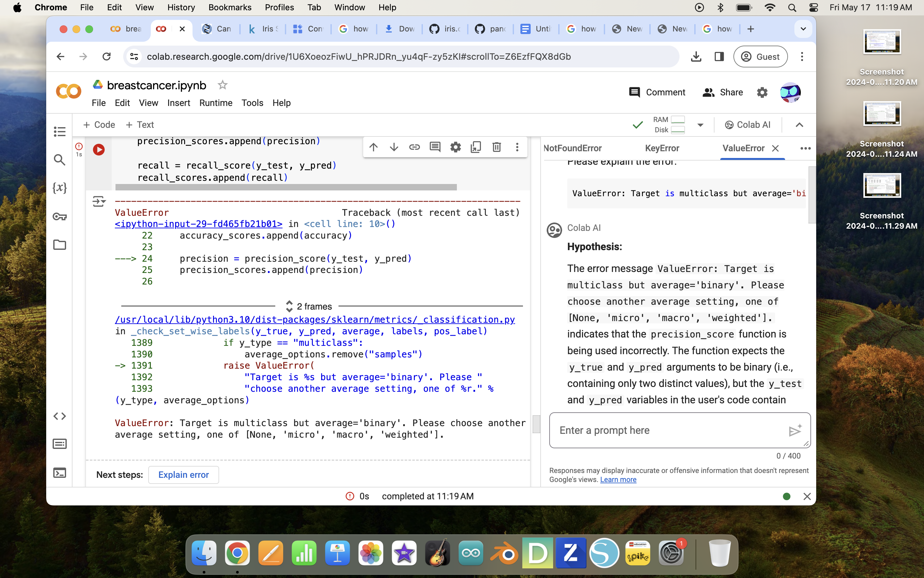The height and width of the screenshot is (578, 924).
Task: Open the Learn more link
Action: point(618,480)
